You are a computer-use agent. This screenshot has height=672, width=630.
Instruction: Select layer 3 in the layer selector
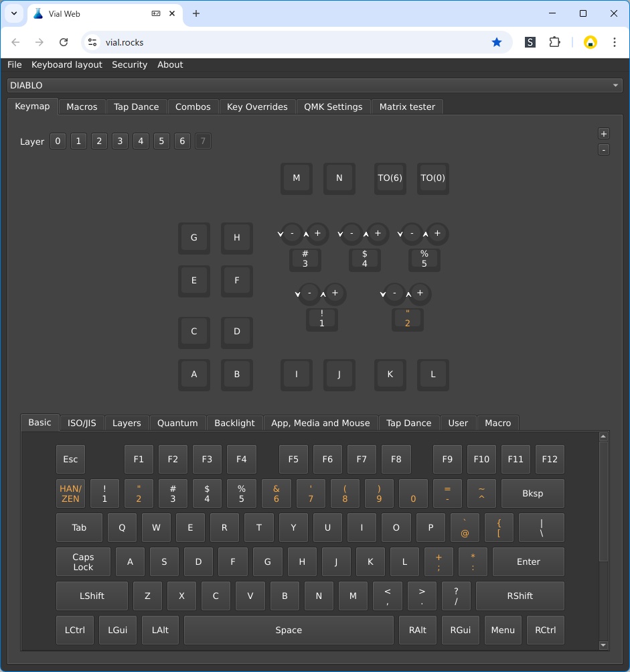coord(120,141)
